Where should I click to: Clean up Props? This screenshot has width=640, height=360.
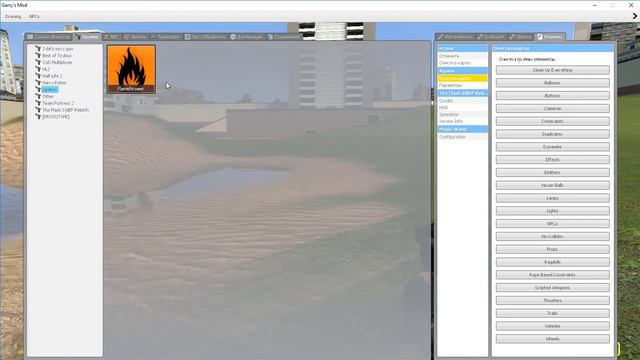coord(553,249)
